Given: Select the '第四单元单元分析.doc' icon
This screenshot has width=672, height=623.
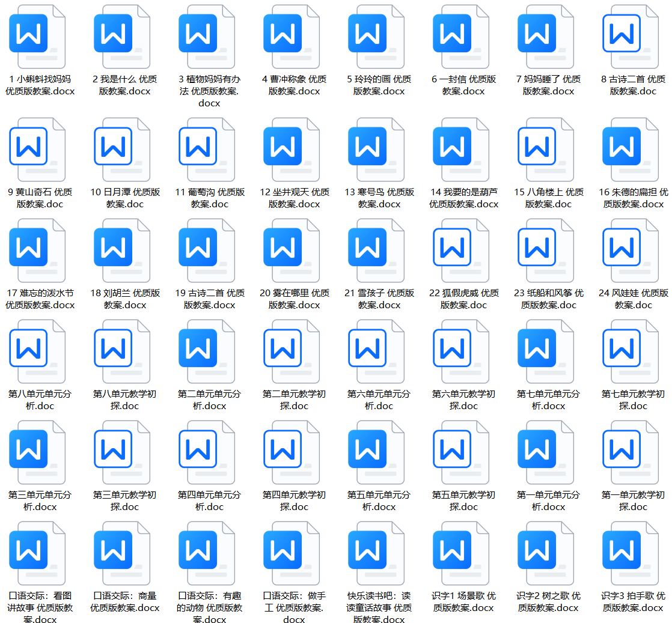Looking at the screenshot, I should point(207,452).
